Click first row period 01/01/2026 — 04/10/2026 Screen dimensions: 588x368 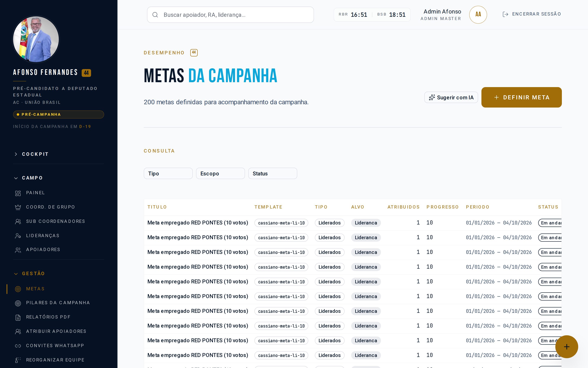[x=499, y=223]
